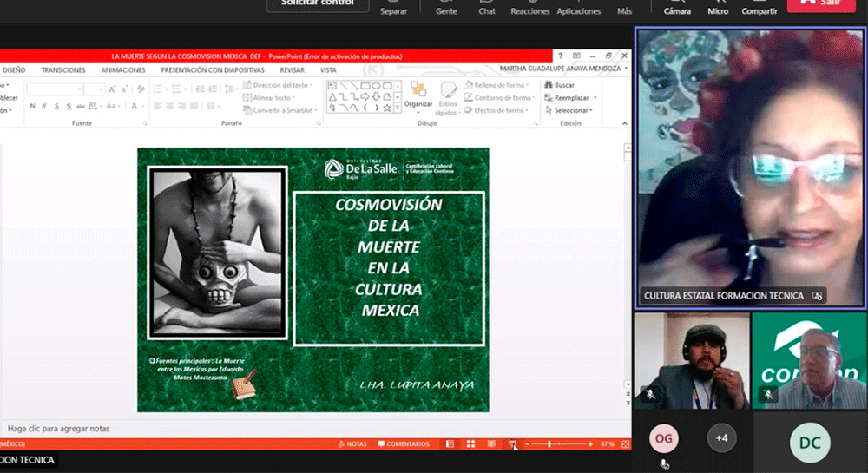This screenshot has width=868, height=473.
Task: Open the Gente participants list
Action: pos(446,7)
